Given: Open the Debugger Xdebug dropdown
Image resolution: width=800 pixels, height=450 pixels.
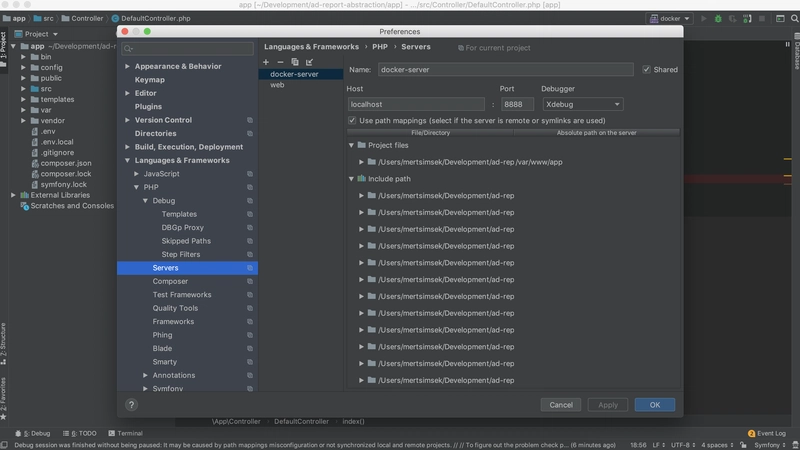Looking at the screenshot, I should 583,104.
